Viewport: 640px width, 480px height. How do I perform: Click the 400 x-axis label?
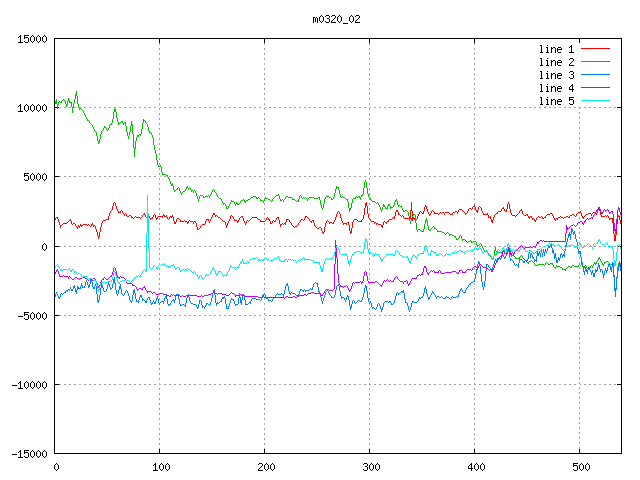click(x=476, y=467)
